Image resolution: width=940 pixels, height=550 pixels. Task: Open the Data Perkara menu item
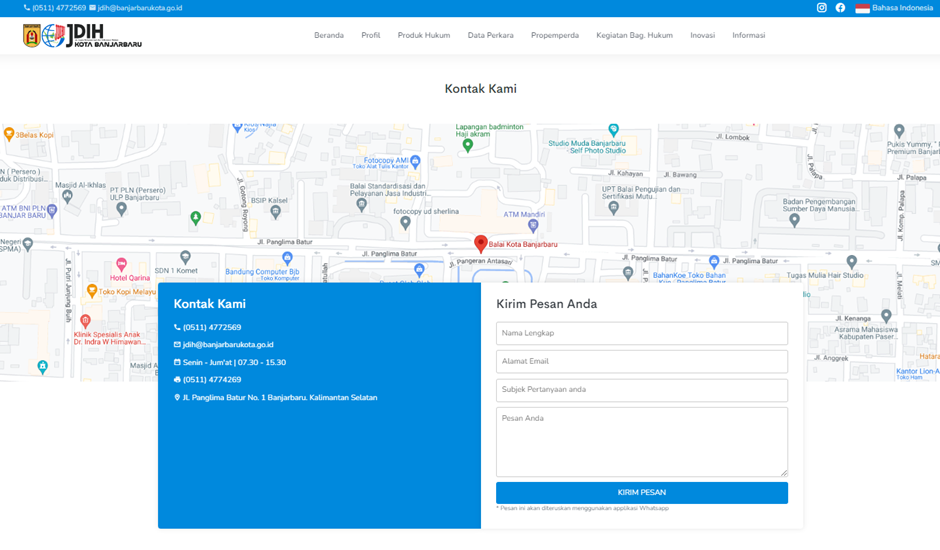490,35
